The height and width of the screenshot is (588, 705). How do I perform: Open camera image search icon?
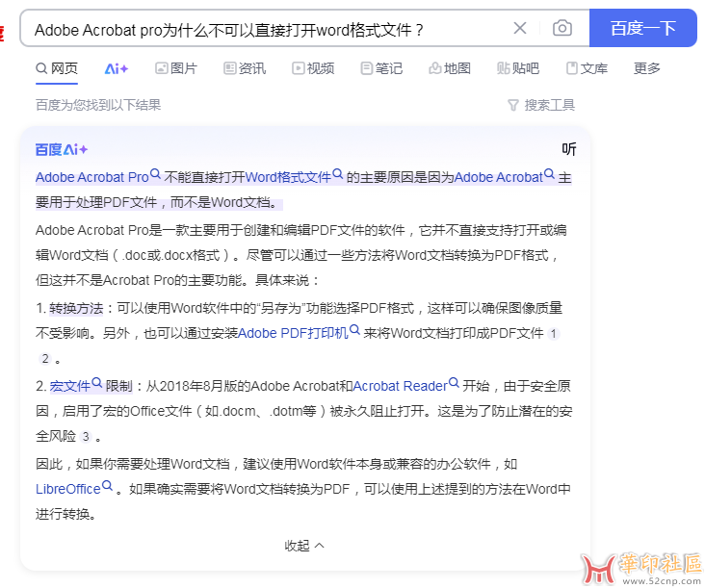point(562,28)
